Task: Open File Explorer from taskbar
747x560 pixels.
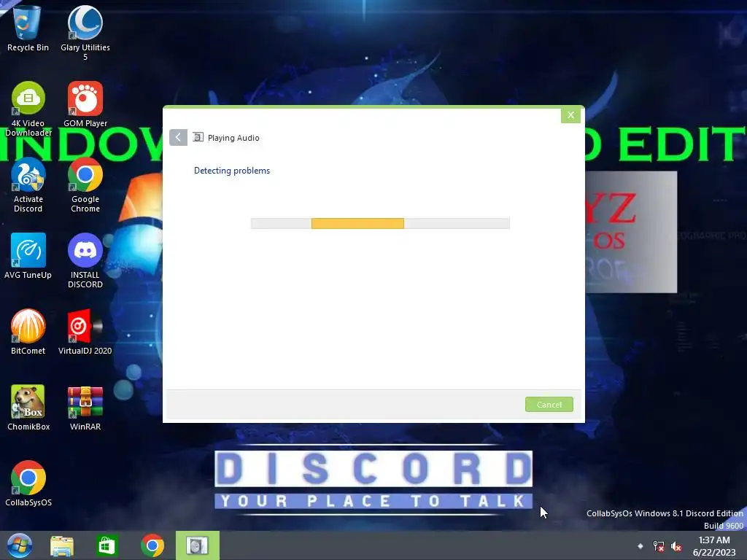Action: click(x=62, y=545)
